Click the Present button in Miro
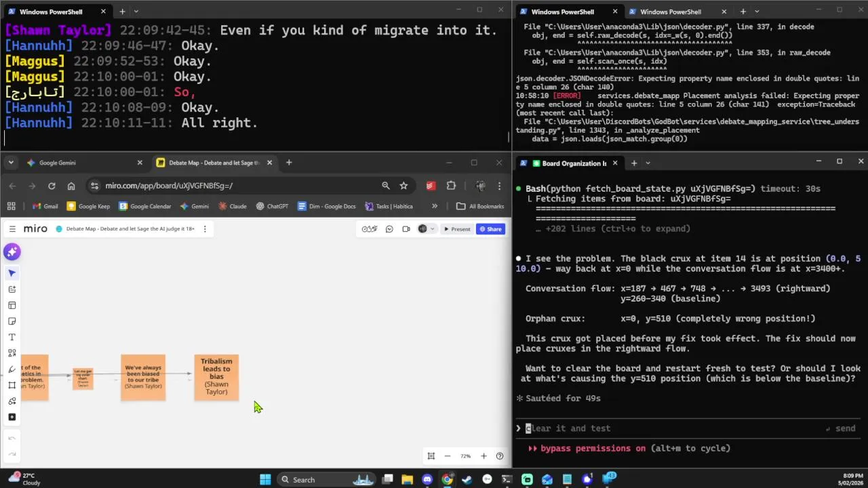This screenshot has height=488, width=868. [x=456, y=229]
